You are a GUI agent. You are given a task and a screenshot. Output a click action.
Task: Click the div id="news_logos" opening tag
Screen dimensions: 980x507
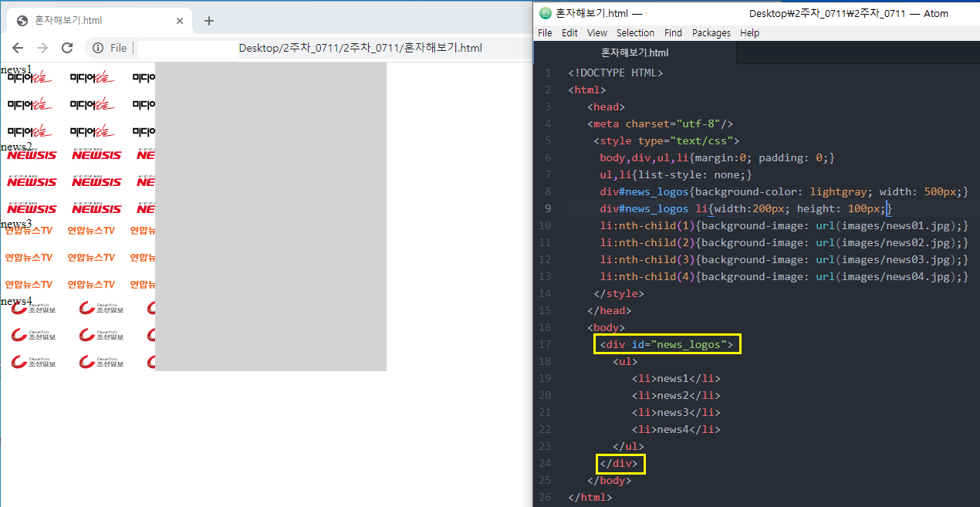click(667, 344)
